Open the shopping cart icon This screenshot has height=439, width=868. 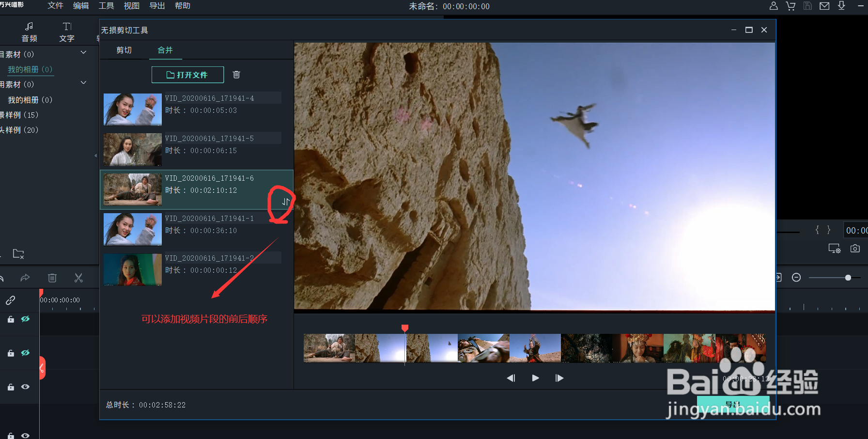[790, 6]
